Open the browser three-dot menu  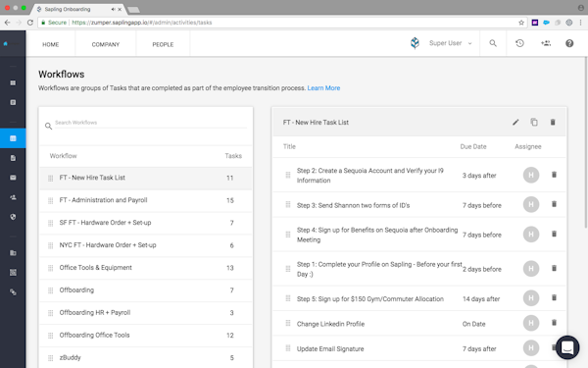point(580,23)
